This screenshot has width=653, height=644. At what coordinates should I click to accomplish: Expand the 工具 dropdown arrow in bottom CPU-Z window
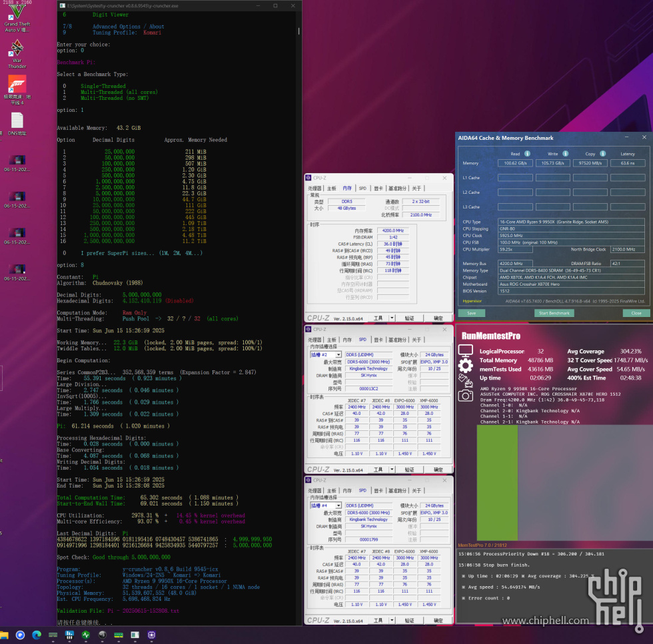coord(392,620)
